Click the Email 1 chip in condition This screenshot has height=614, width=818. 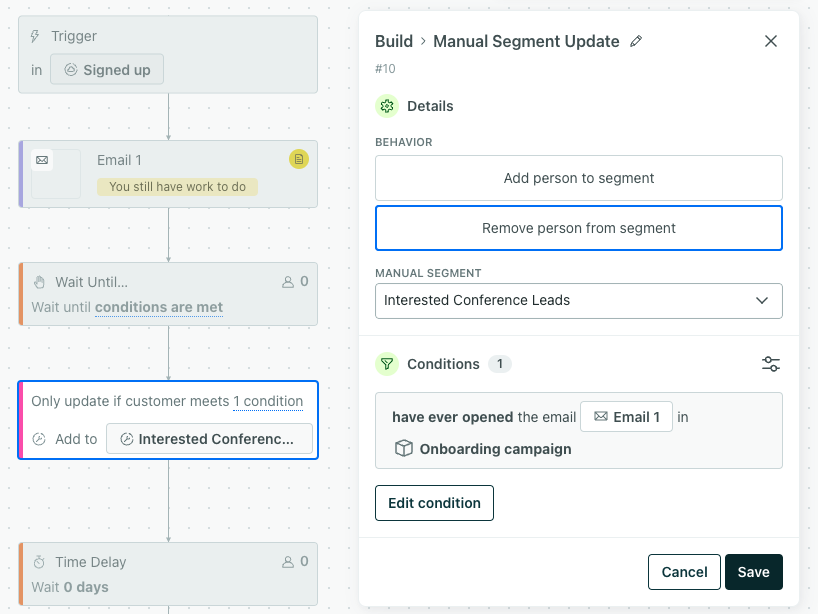[626, 417]
